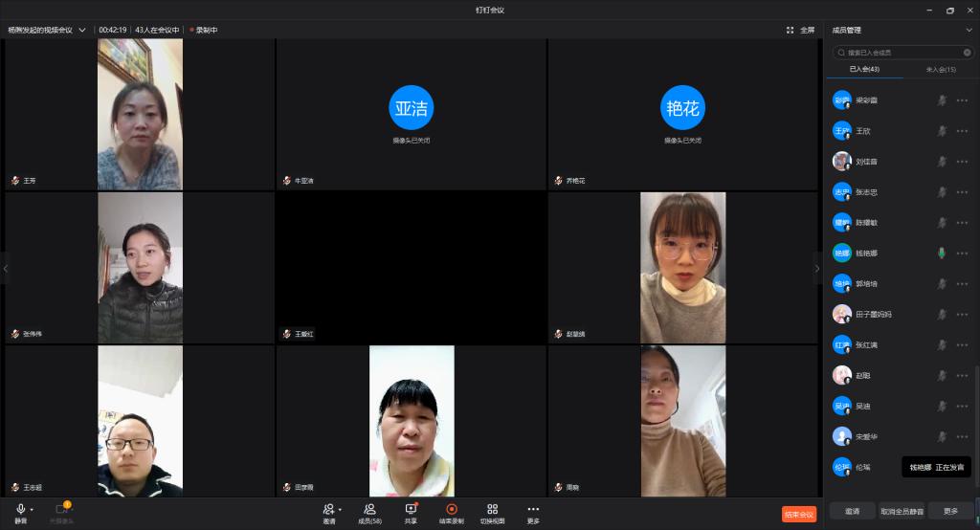Toggle the camera button in bottom toolbar
The image size is (980, 530).
point(62,509)
